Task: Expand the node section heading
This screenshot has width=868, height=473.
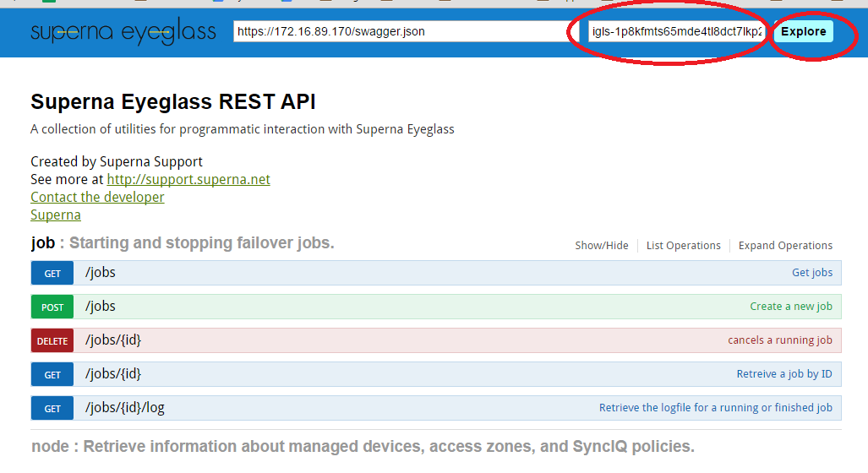Action: point(363,447)
